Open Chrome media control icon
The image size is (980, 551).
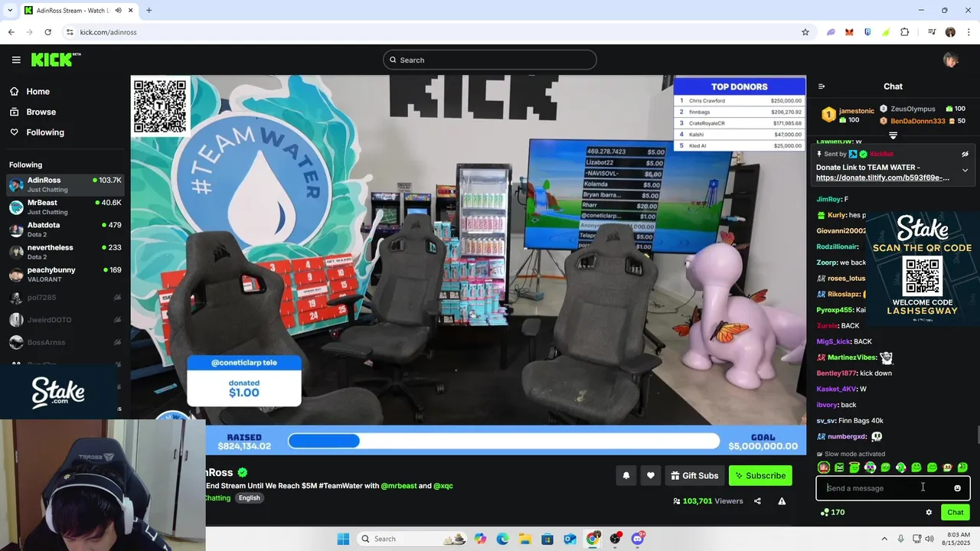tap(932, 32)
